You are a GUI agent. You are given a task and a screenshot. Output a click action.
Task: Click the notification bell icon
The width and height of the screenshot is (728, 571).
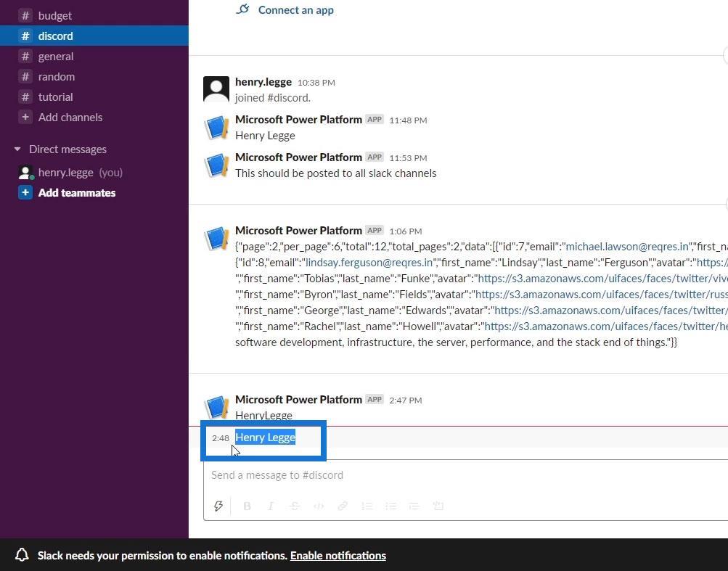pyautogui.click(x=22, y=555)
